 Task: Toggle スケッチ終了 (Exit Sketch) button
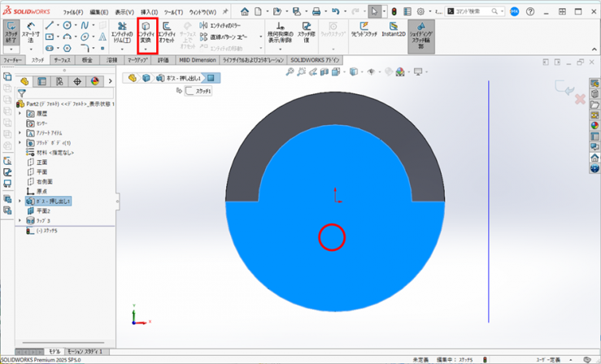[x=11, y=32]
